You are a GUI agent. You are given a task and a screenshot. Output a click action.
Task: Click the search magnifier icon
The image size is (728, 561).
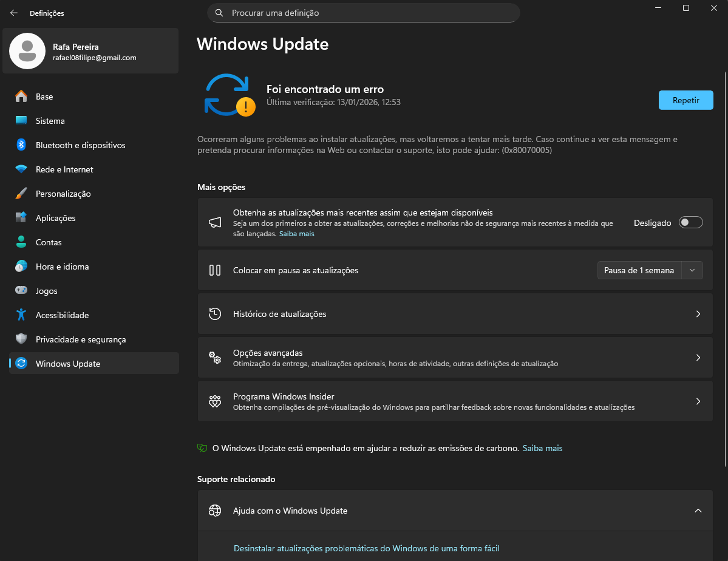coord(219,13)
